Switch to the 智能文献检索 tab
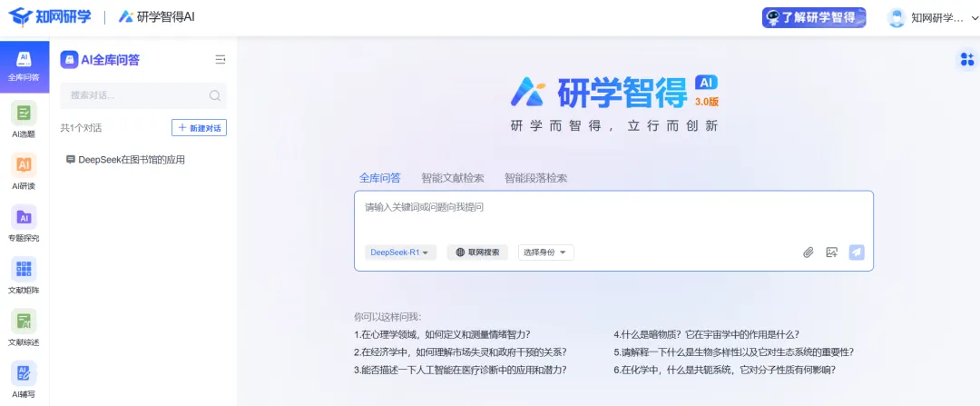Screen dimensions: 980x406 (x=453, y=178)
